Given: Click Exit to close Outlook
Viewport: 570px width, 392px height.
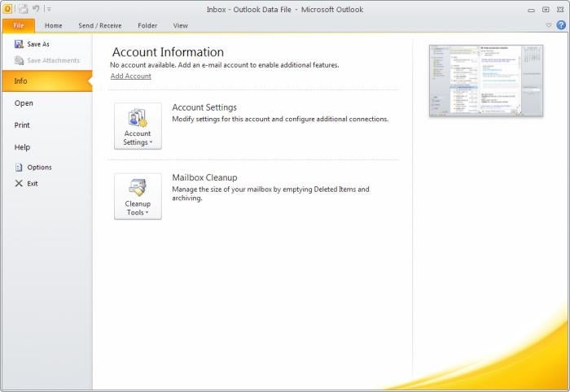Looking at the screenshot, I should [x=26, y=183].
